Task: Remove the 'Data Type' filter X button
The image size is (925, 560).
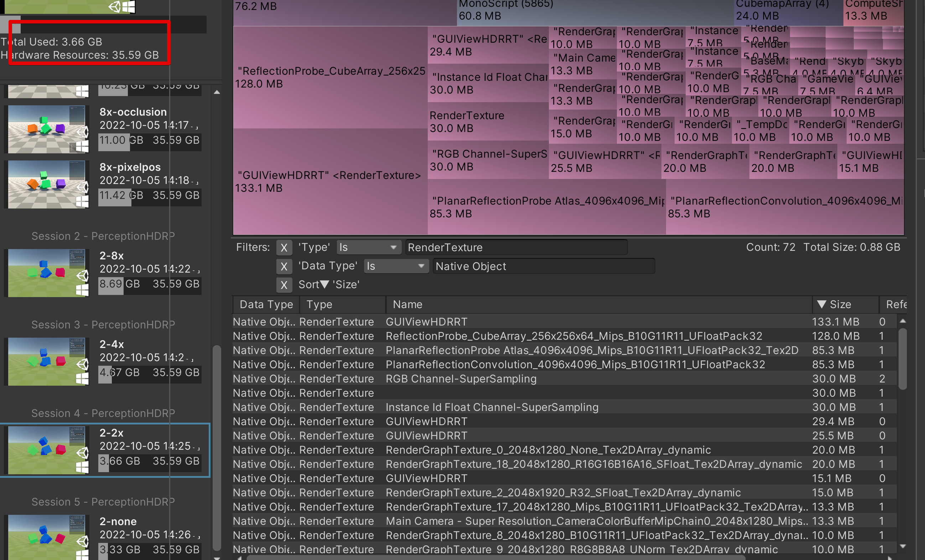Action: (284, 266)
